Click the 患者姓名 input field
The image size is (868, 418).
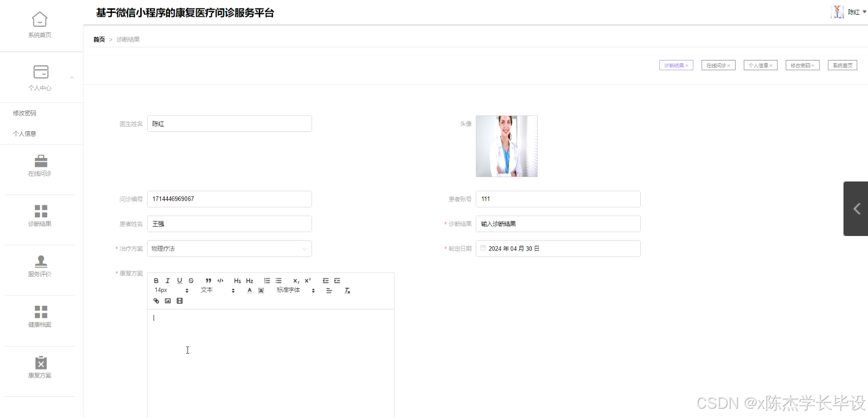[229, 224]
